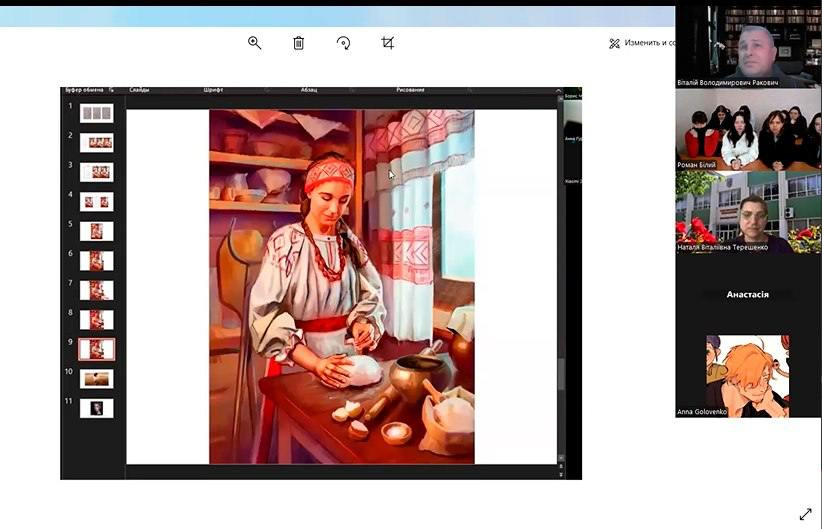Click the 'Буфер обмена' ribbon group label
The image size is (822, 529).
pyautogui.click(x=85, y=90)
